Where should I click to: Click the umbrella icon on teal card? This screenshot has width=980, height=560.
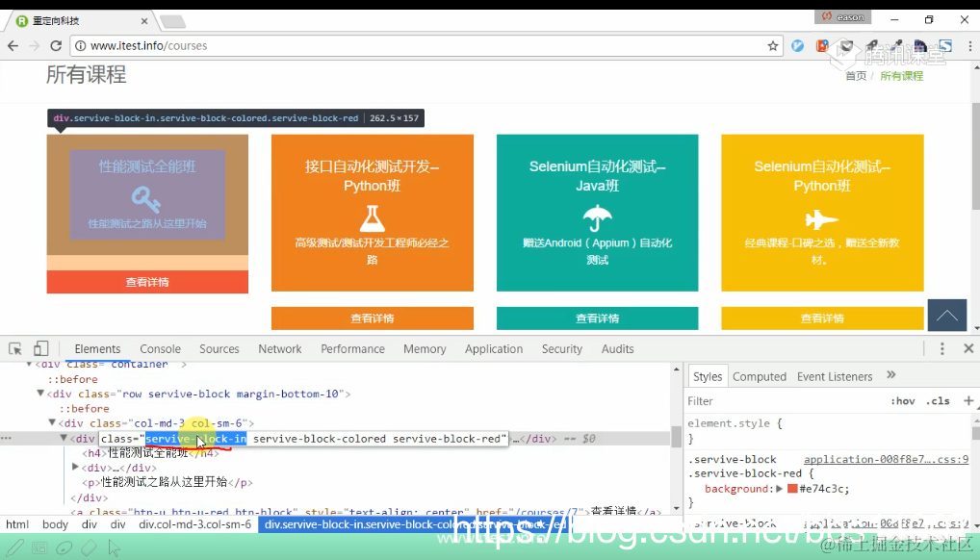(x=597, y=217)
